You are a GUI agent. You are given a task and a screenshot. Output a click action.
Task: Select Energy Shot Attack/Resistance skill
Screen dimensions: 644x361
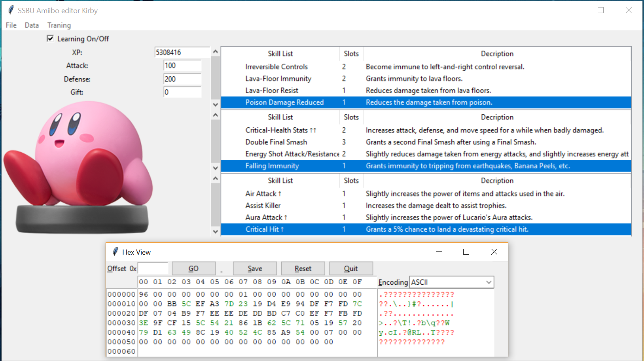(426, 154)
